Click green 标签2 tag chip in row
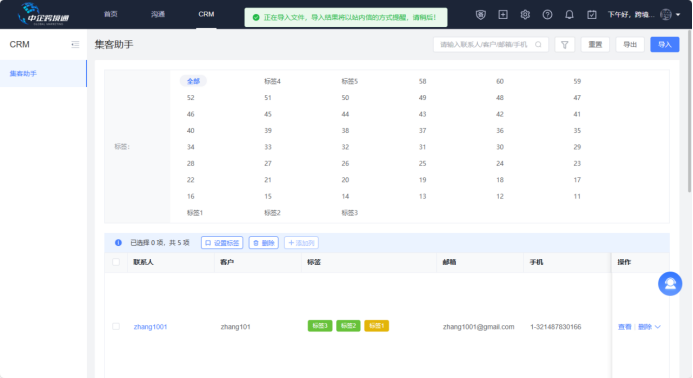The width and height of the screenshot is (693, 378). click(348, 326)
